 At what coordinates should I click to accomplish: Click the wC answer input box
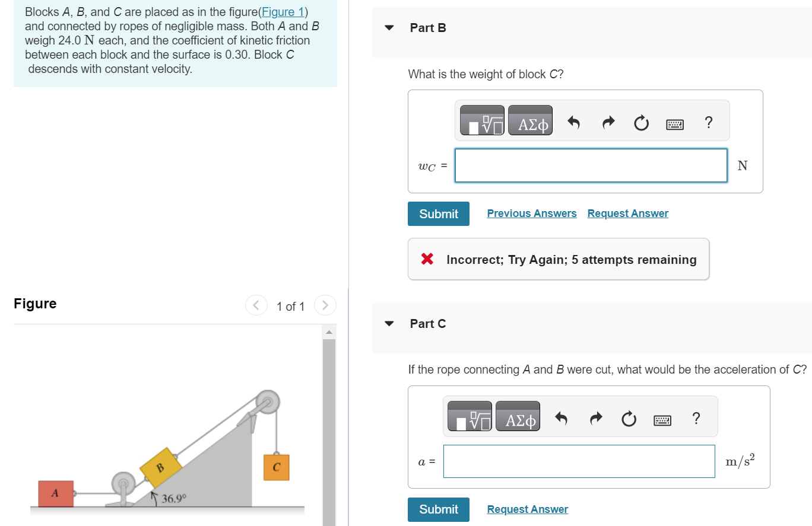click(x=591, y=165)
